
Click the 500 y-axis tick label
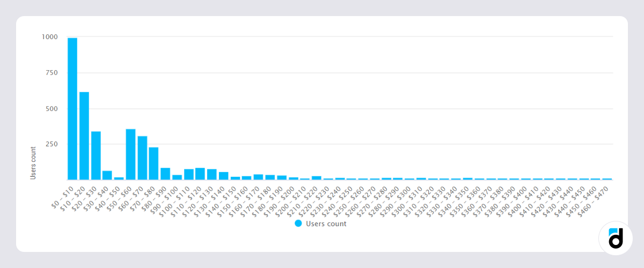[x=52, y=109]
